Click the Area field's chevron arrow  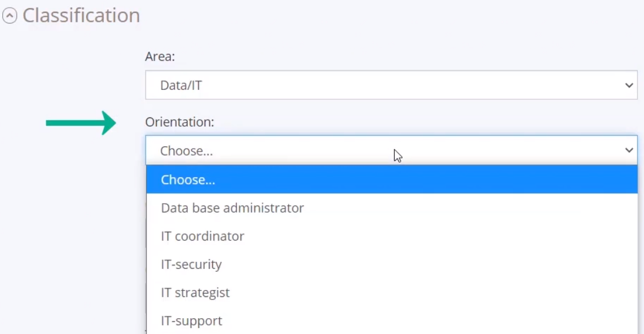(x=629, y=86)
